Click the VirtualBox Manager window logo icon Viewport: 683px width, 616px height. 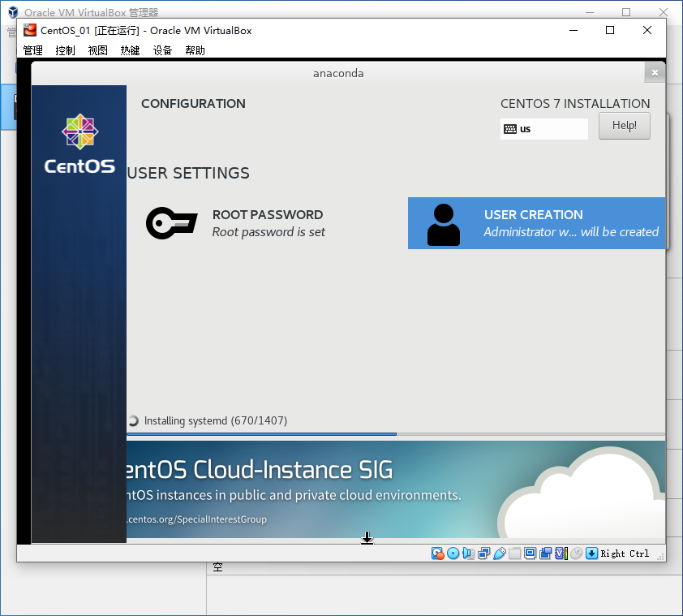14,12
